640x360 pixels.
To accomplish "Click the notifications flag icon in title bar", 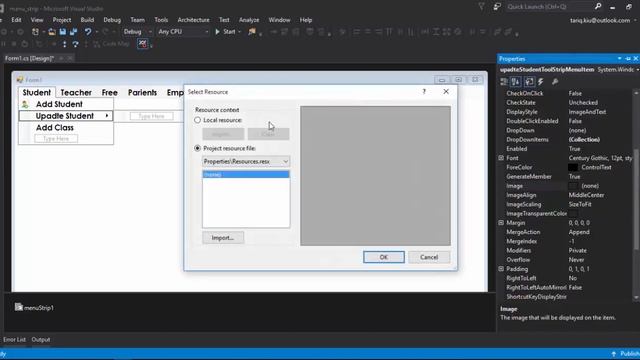I will (482, 7).
